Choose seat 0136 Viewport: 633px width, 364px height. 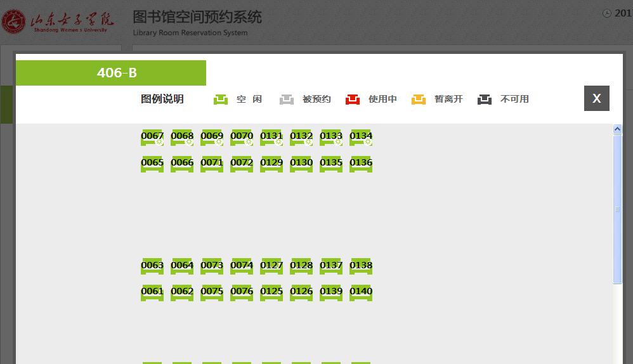pyautogui.click(x=361, y=164)
